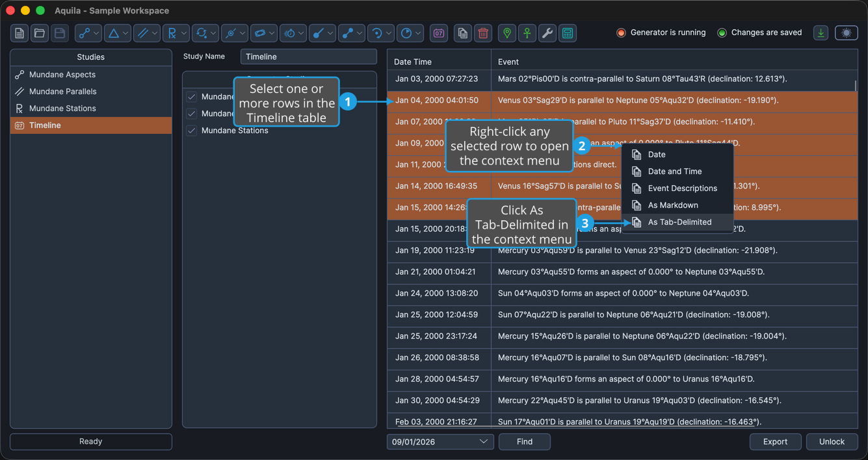This screenshot has height=460, width=868.
Task: Click the Changes are saved indicator
Action: (x=759, y=32)
